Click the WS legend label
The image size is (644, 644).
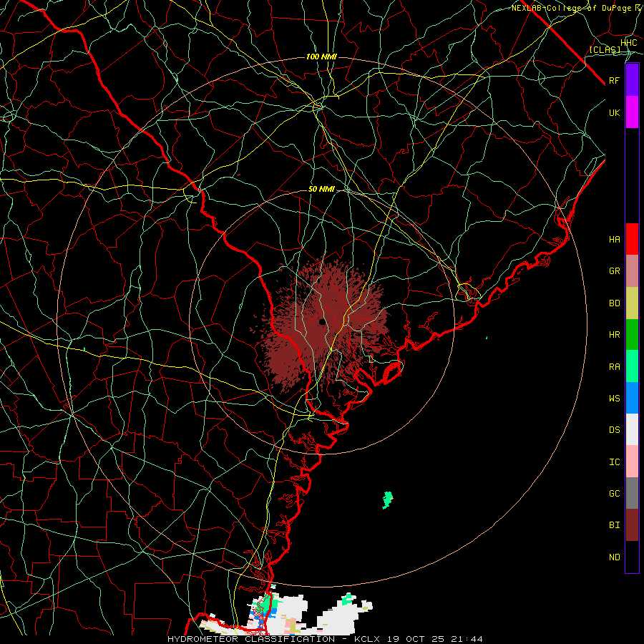tap(614, 399)
